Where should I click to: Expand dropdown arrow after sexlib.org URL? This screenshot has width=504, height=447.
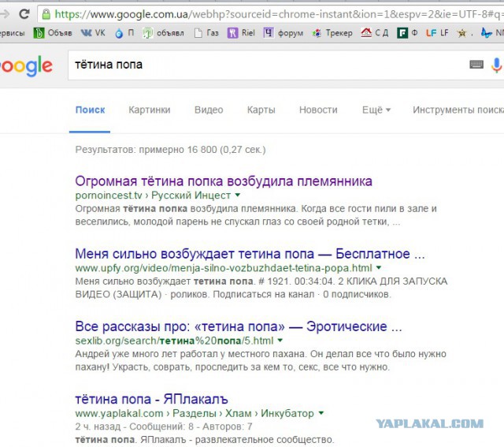(280, 340)
